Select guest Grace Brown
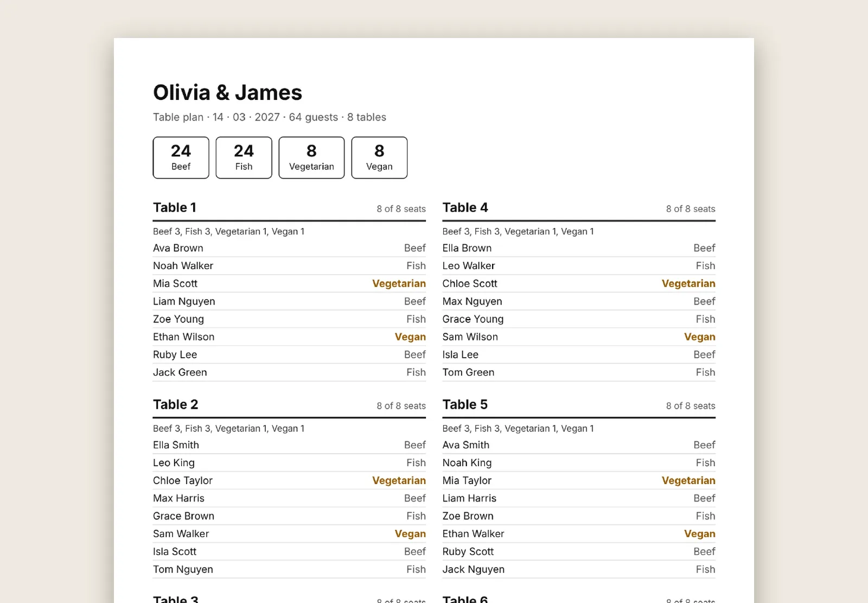This screenshot has height=603, width=868. tap(183, 516)
